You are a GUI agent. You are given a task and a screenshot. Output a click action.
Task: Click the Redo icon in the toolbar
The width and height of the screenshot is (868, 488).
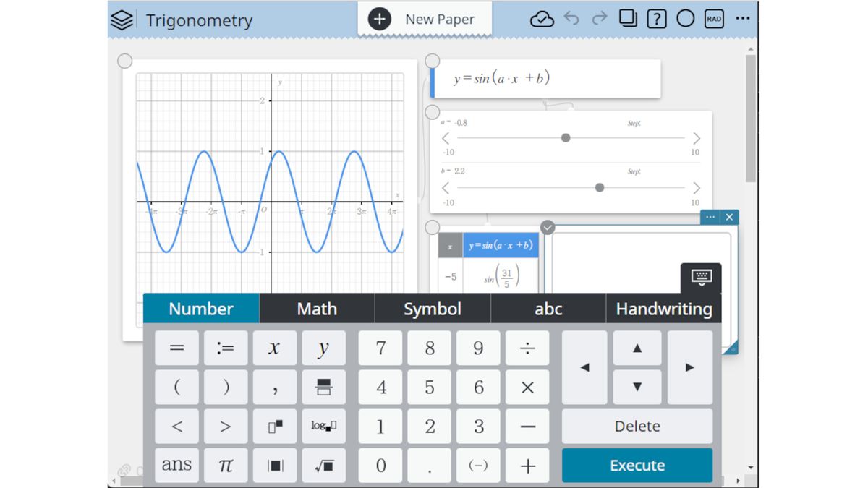(600, 19)
